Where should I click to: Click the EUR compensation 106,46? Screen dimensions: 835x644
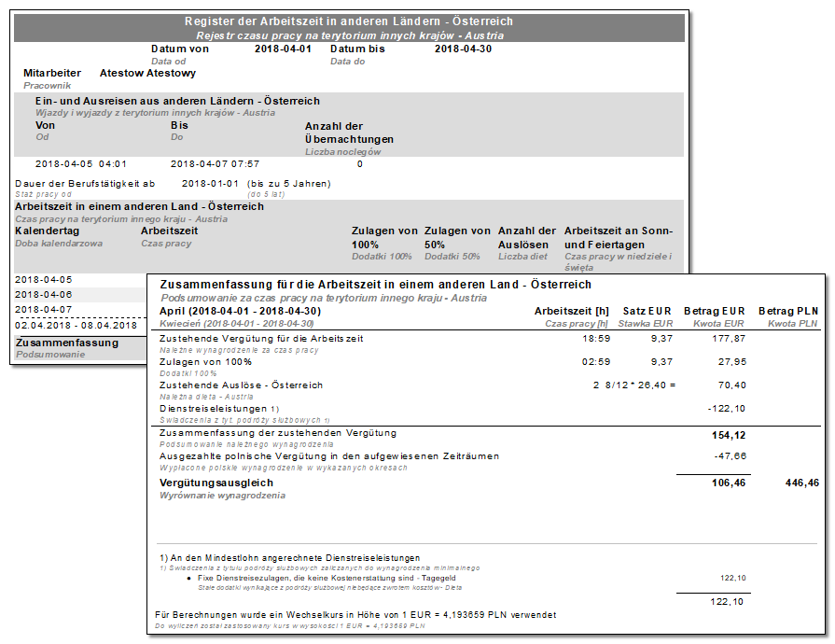tap(729, 483)
